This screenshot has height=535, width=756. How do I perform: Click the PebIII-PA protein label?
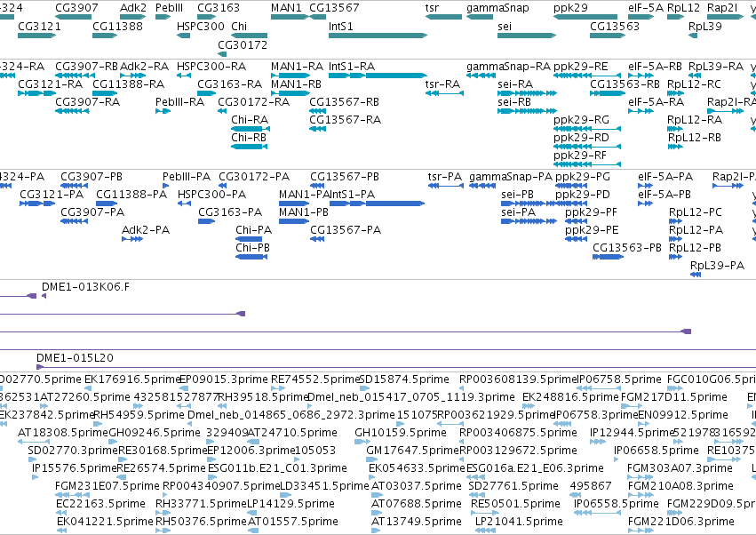coord(187,177)
